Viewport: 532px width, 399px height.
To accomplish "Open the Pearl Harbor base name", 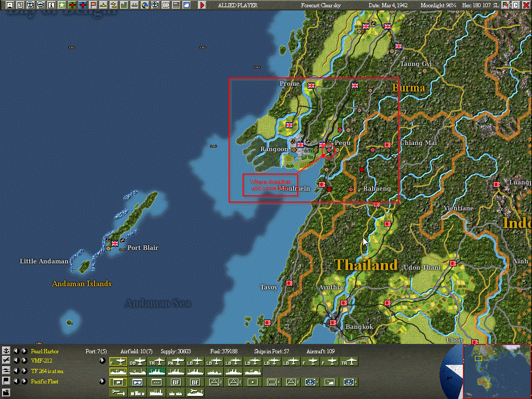I will coord(45,351).
